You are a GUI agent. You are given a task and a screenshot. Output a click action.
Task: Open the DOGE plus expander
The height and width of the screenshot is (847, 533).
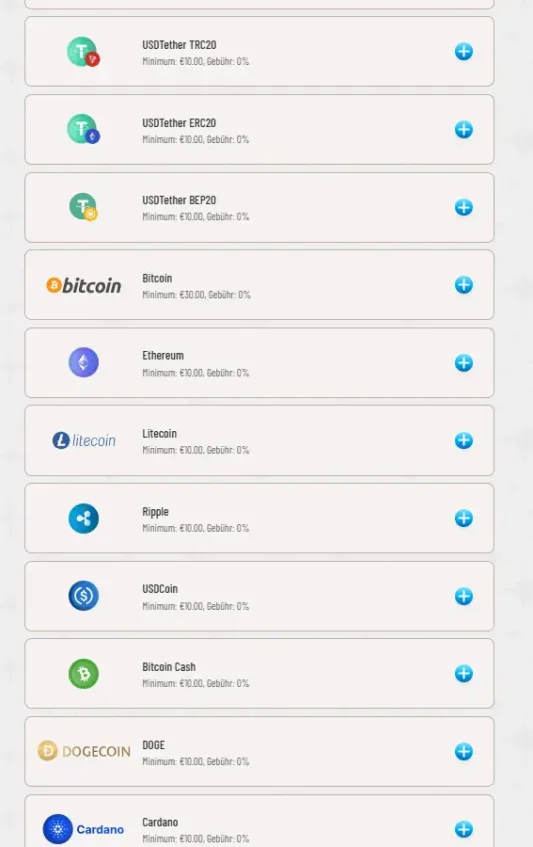(x=463, y=751)
